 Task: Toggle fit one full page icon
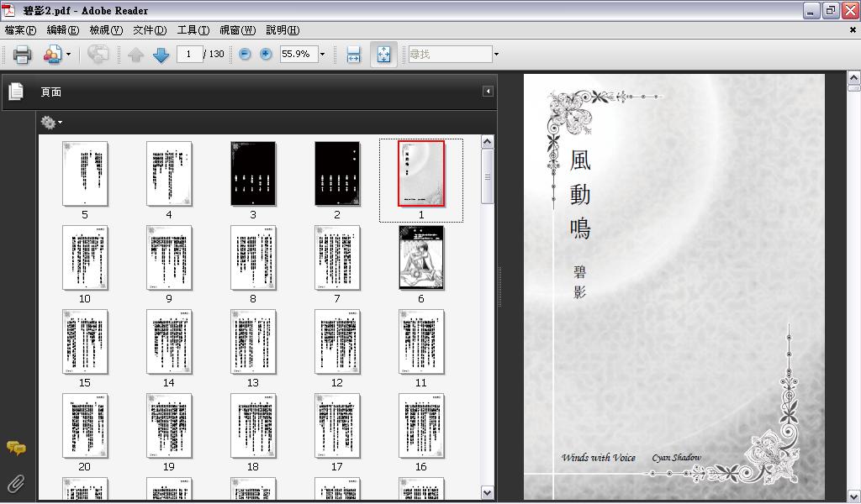point(383,55)
